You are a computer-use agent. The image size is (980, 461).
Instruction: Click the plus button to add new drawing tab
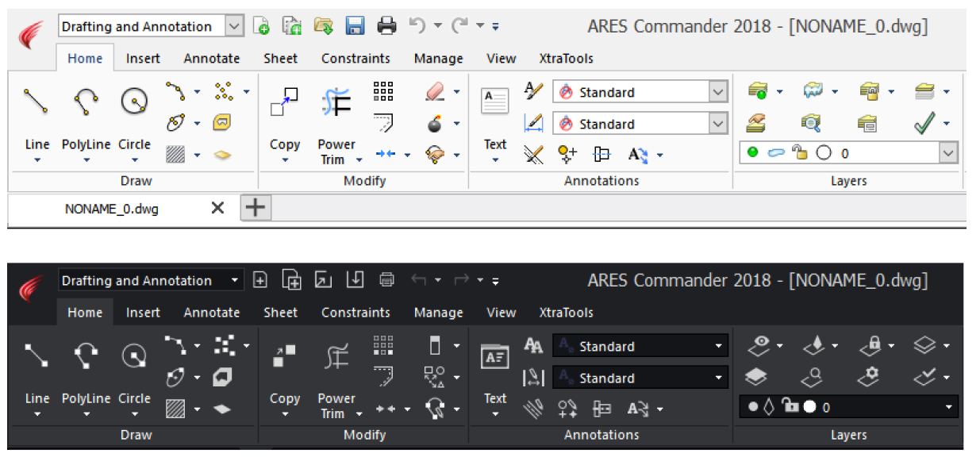coord(256,209)
